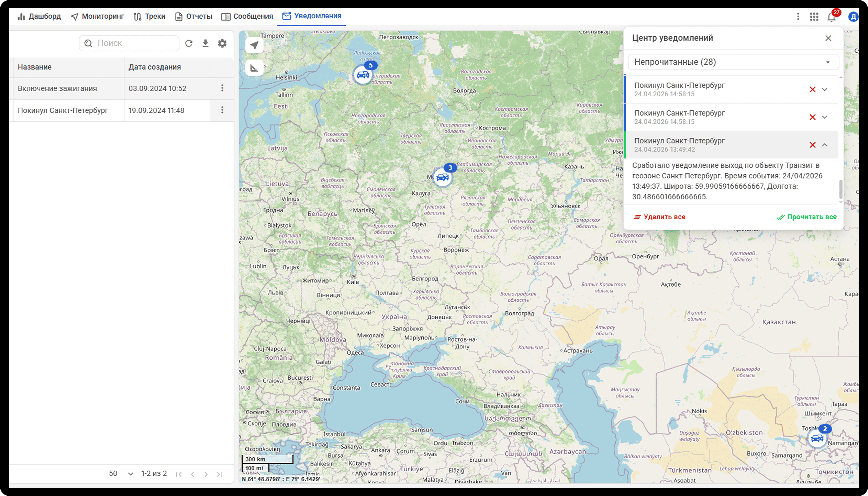Screen dimensions: 868x496
Task: Click the Прочитать все button
Action: point(807,217)
